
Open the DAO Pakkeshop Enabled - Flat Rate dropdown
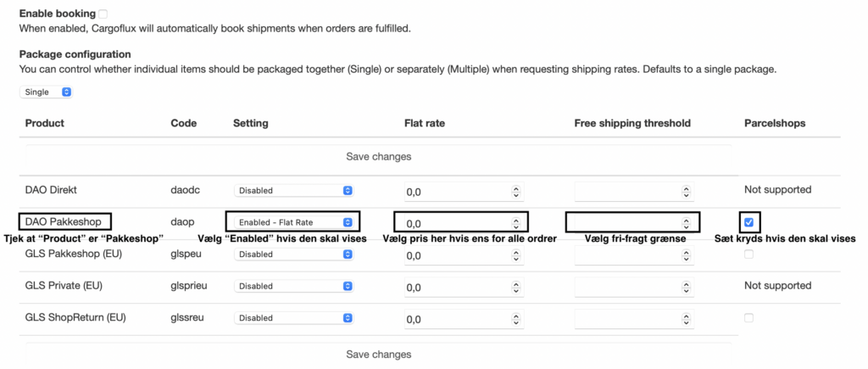coord(293,223)
